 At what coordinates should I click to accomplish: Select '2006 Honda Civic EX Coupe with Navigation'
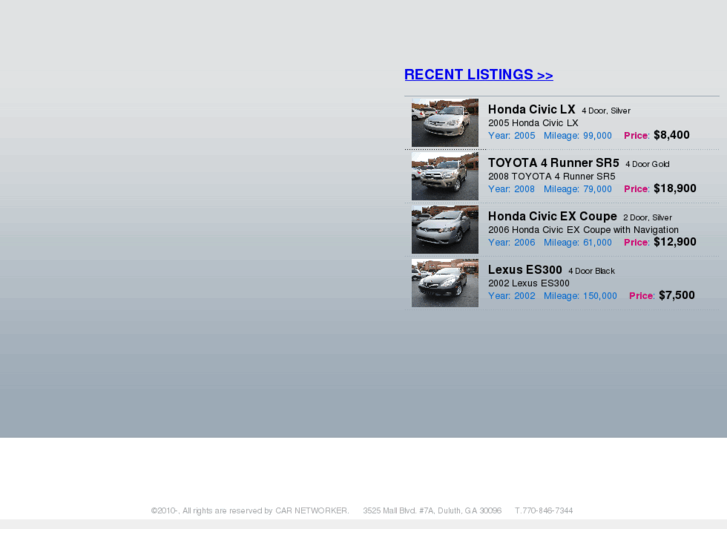click(x=583, y=230)
